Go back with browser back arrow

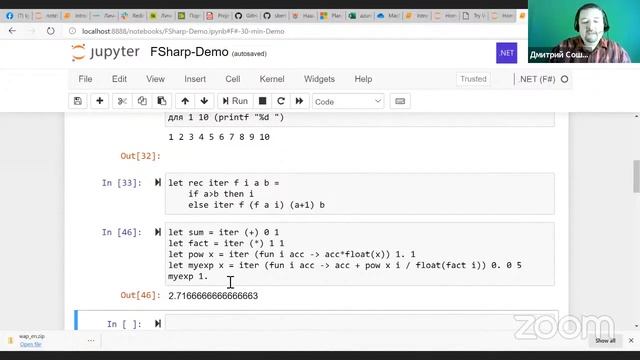pyautogui.click(x=12, y=31)
